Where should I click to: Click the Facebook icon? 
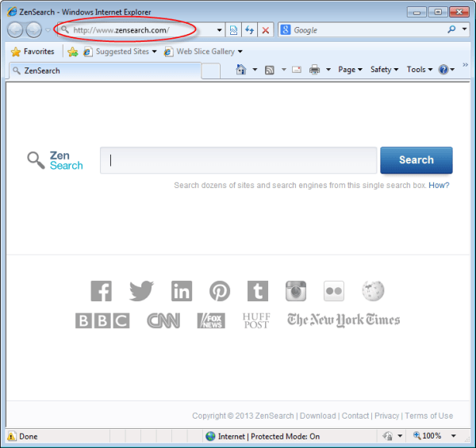tap(101, 291)
